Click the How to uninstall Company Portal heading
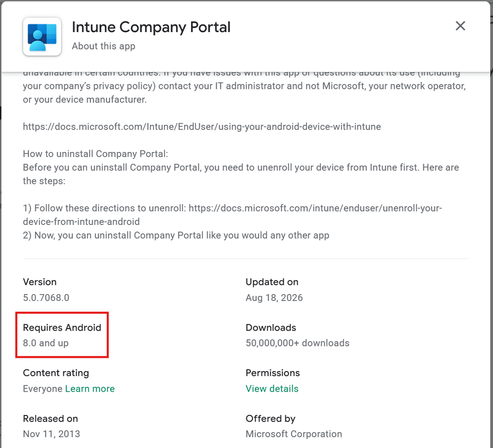493x448 pixels. coord(96,154)
